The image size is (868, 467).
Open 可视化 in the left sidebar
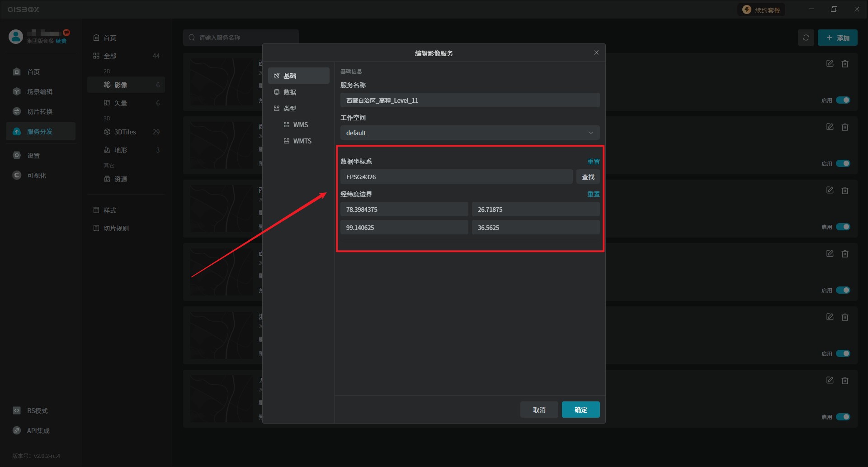36,176
